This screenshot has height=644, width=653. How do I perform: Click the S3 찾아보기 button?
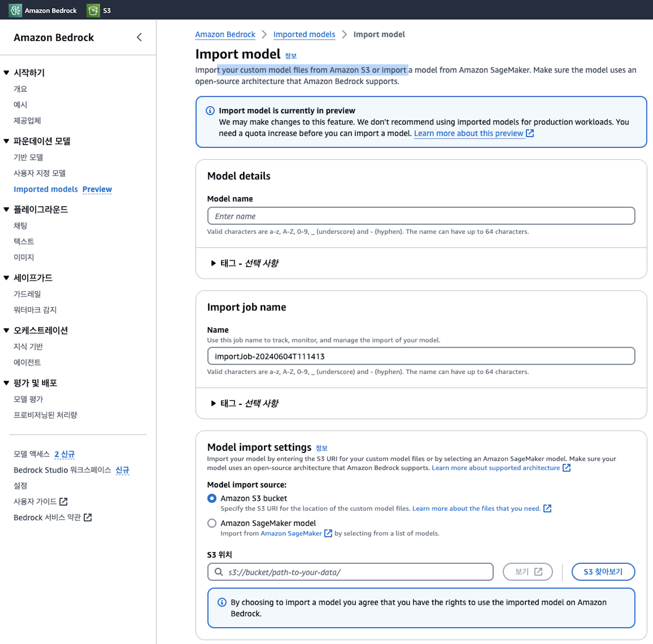pyautogui.click(x=603, y=572)
